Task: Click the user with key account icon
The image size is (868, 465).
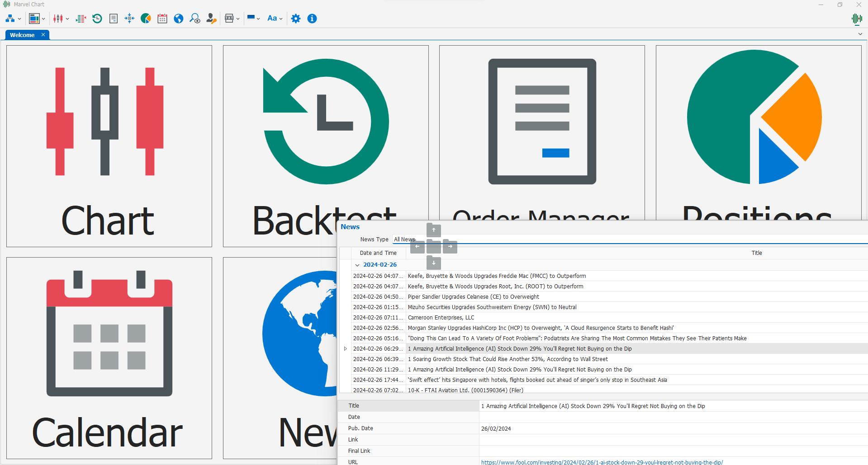Action: (211, 19)
